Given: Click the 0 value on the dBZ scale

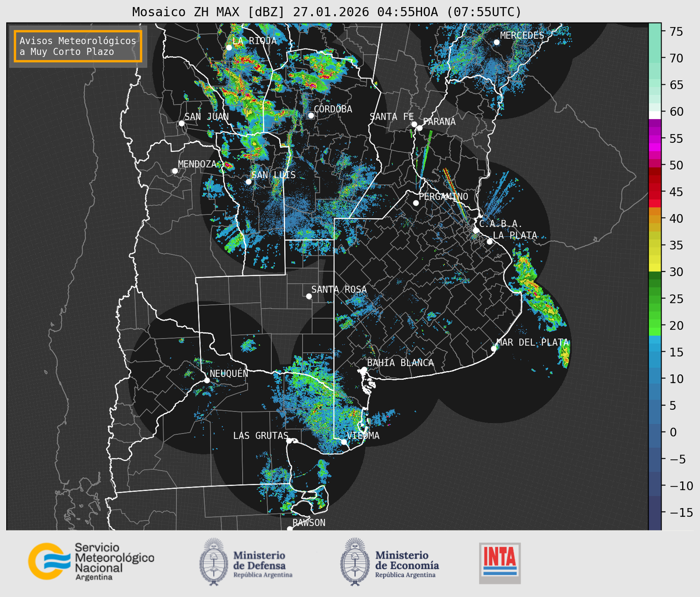Looking at the screenshot, I should tap(673, 433).
